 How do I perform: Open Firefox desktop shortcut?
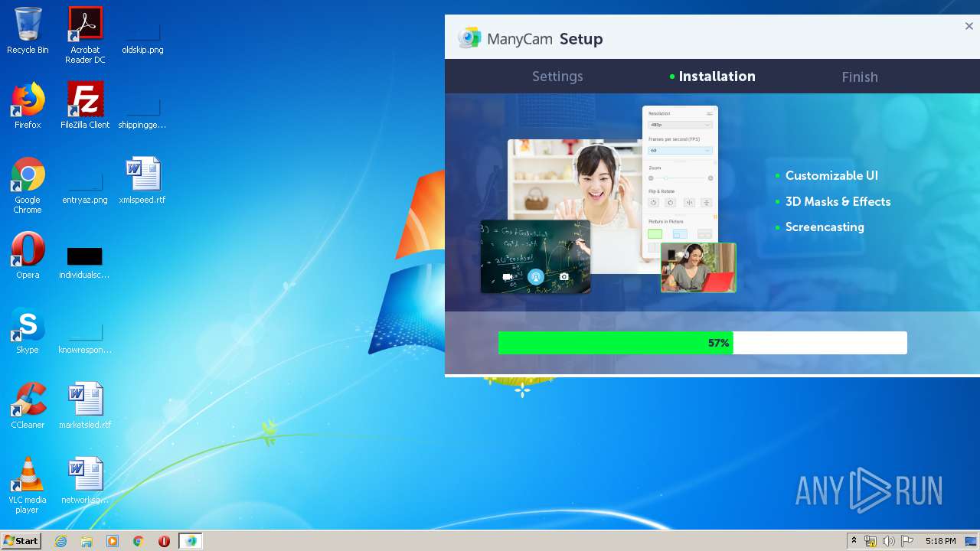[x=28, y=106]
